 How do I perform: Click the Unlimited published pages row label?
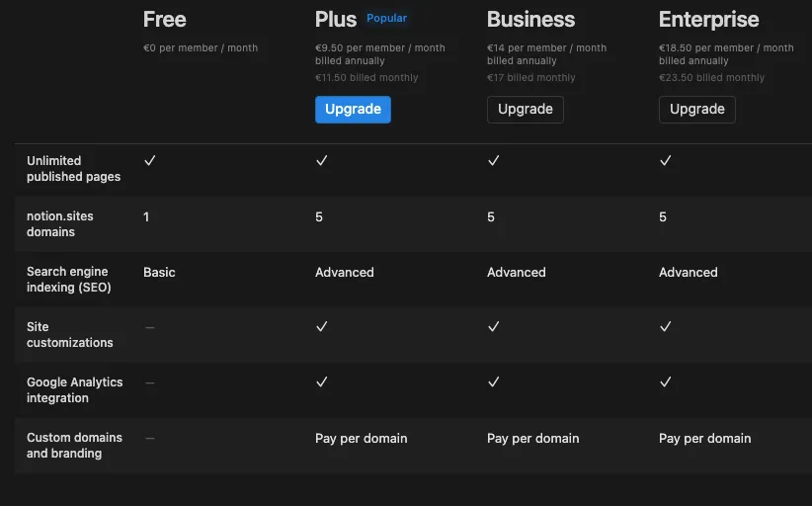tap(73, 168)
